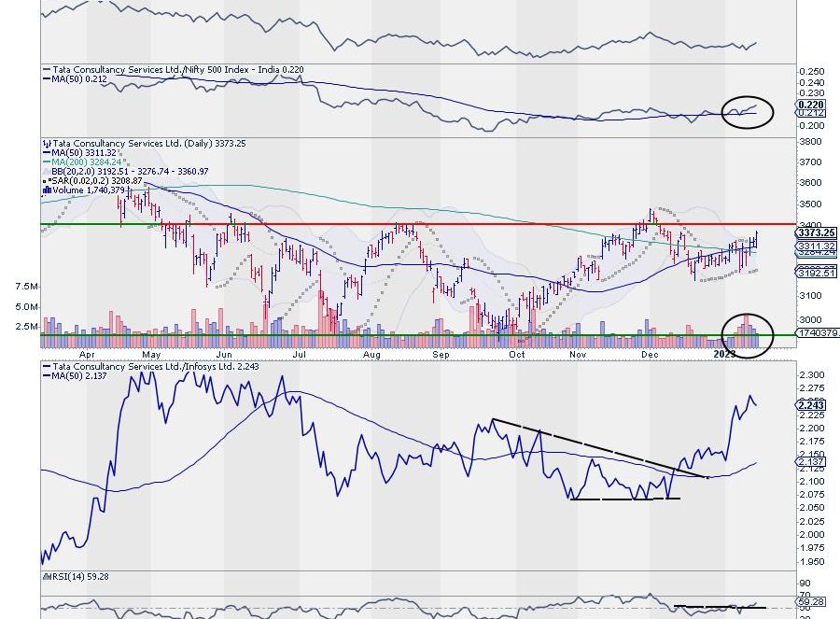Click the 'RSI(14) 59.28' indicator label

pos(77,577)
